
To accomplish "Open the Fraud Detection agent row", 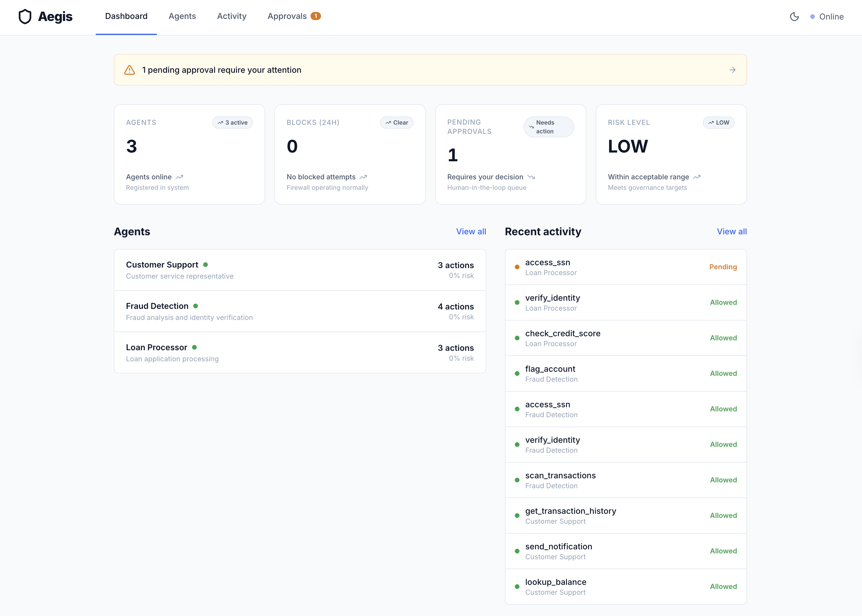I will point(299,311).
